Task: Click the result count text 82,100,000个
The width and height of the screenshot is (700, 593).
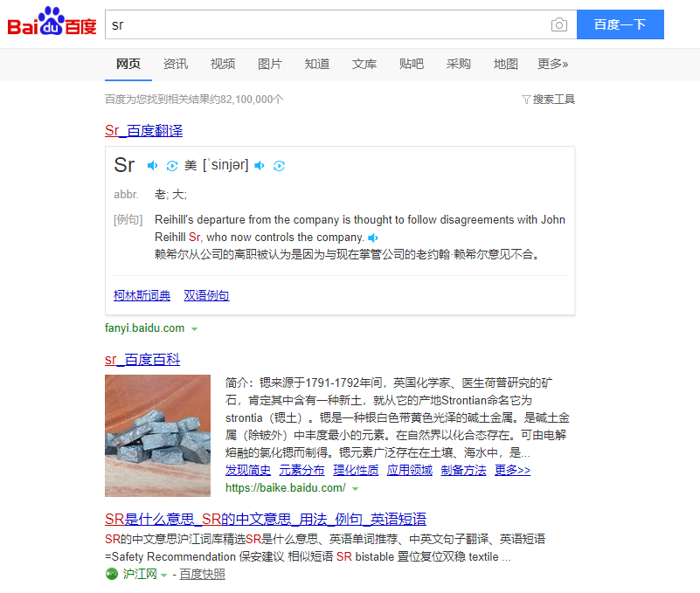Action: tap(252, 100)
